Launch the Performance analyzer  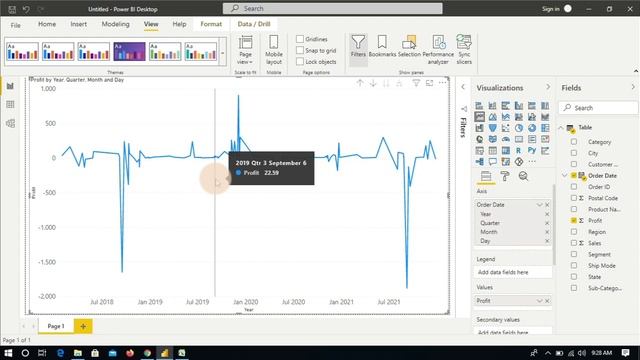point(438,50)
